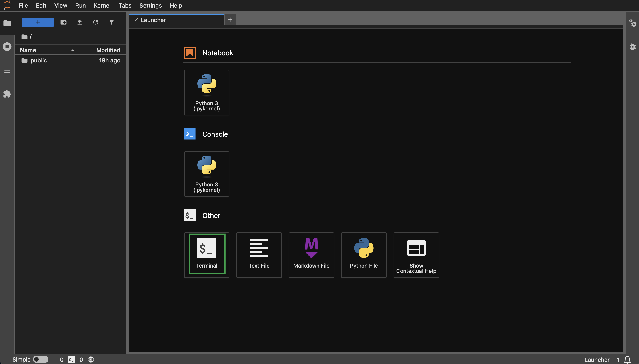Click the blue New Launcher button
This screenshot has width=639, height=364.
[38, 22]
